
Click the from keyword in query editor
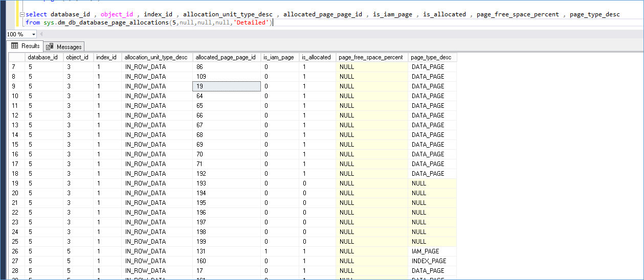[33, 22]
